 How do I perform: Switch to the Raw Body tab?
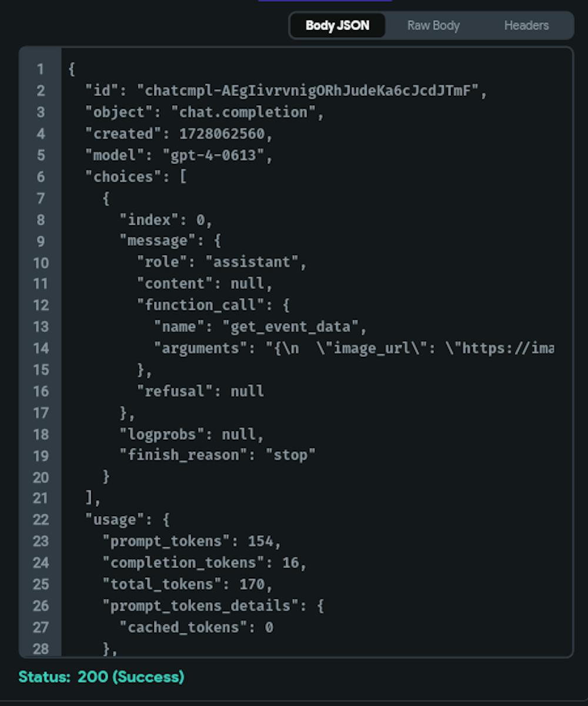[x=433, y=25]
